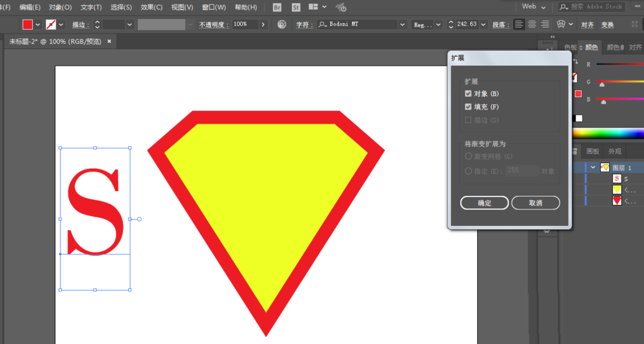Viewport: 644px width, 344px height.
Task: Click the 描边 label link
Action: [81, 25]
